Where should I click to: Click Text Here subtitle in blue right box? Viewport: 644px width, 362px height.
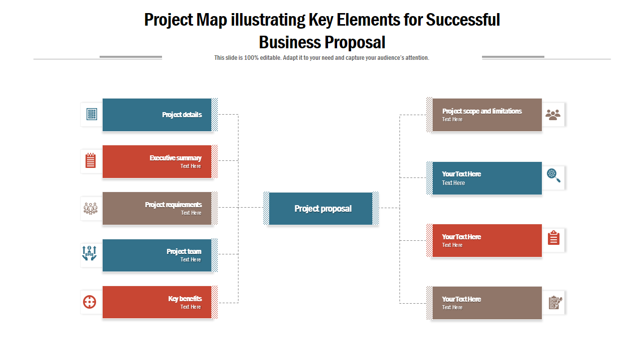453,183
